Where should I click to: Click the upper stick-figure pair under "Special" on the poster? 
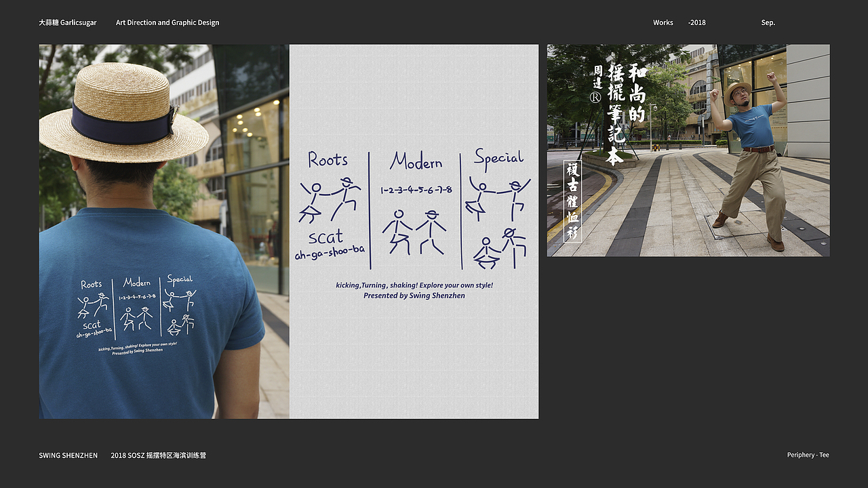click(x=498, y=198)
